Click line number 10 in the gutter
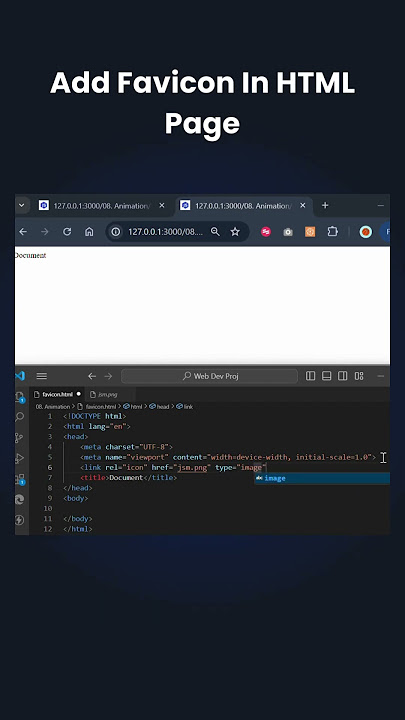Viewport: 405px width, 720px height. 48,508
